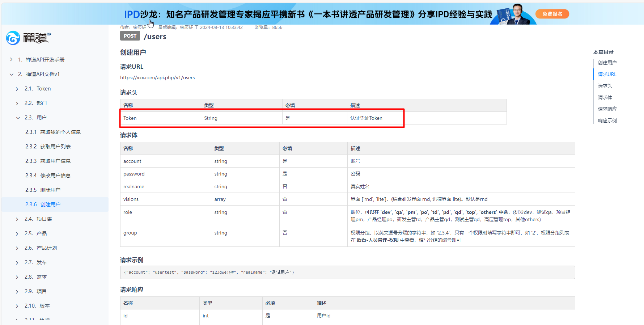Image resolution: width=644 pixels, height=325 pixels.
Task: Click the 'visions' cell in 请求体 table
Action: [166, 199]
